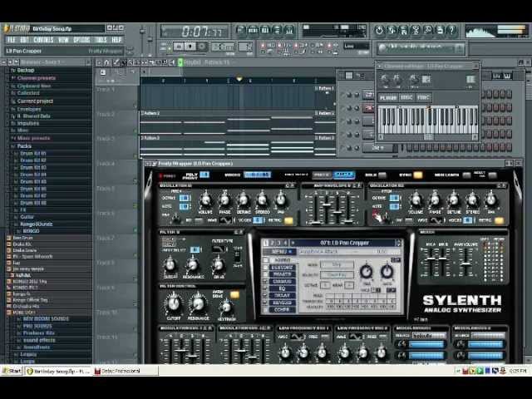The width and height of the screenshot is (532, 399).
Task: Open the REVERB effect tab
Action: pos(283,303)
